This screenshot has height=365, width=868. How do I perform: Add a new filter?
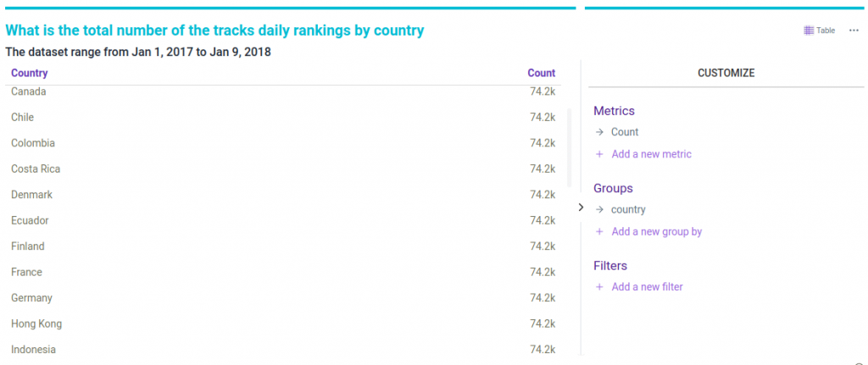(x=647, y=287)
